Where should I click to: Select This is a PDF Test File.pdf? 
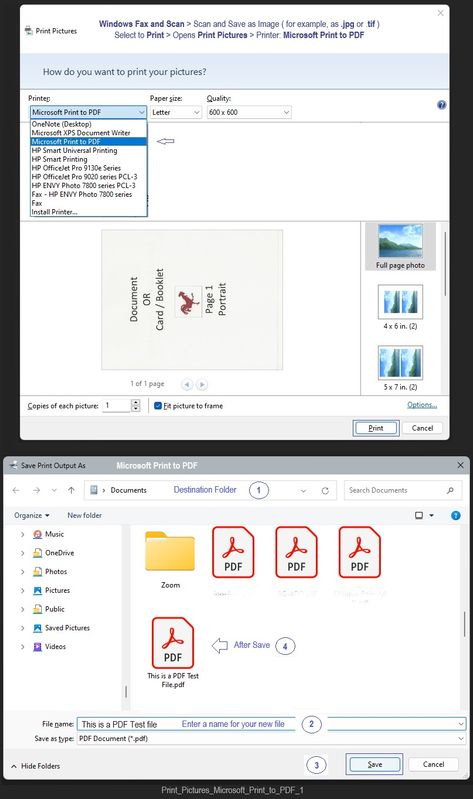[173, 653]
